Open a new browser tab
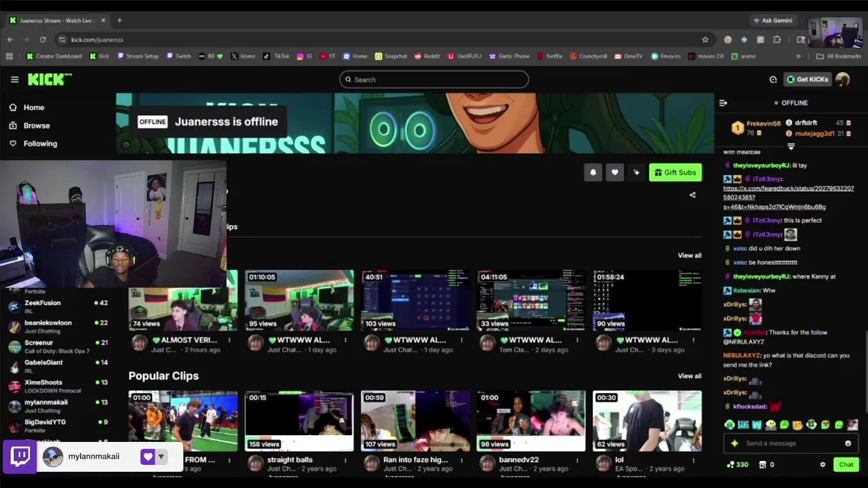The height and width of the screenshot is (488, 868). point(119,20)
